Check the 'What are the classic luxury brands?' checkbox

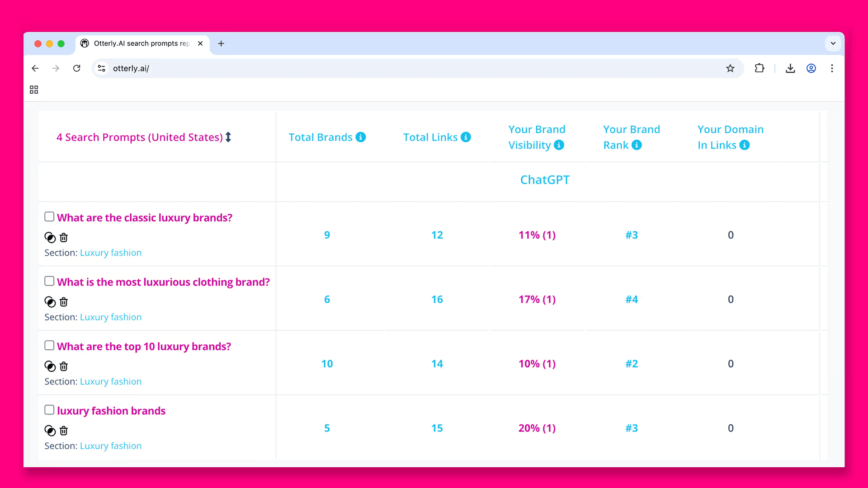pyautogui.click(x=49, y=217)
